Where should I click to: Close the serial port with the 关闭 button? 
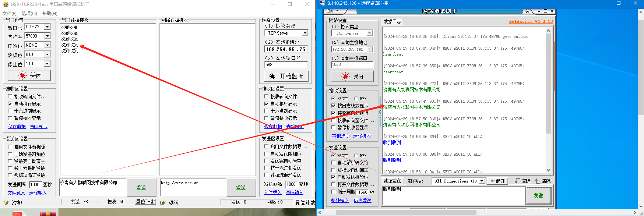click(x=29, y=75)
